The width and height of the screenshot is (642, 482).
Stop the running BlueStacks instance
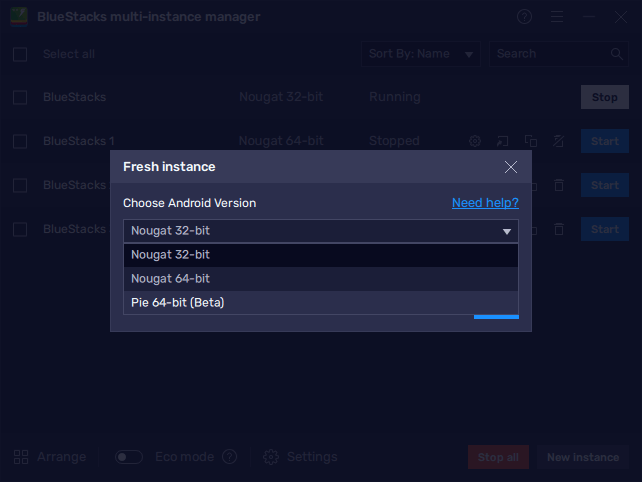tap(604, 98)
